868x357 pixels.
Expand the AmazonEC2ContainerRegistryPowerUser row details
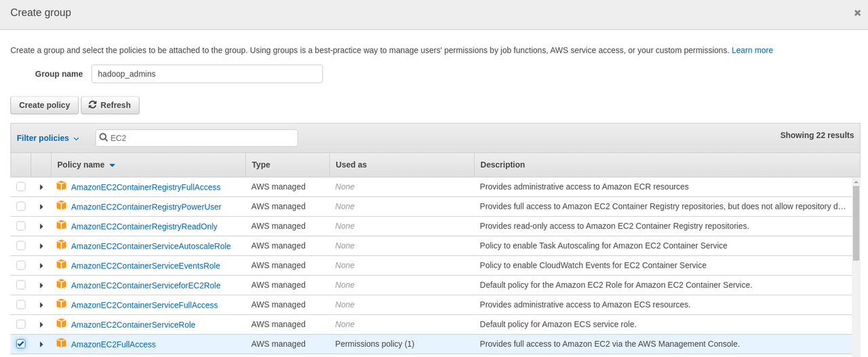[41, 207]
